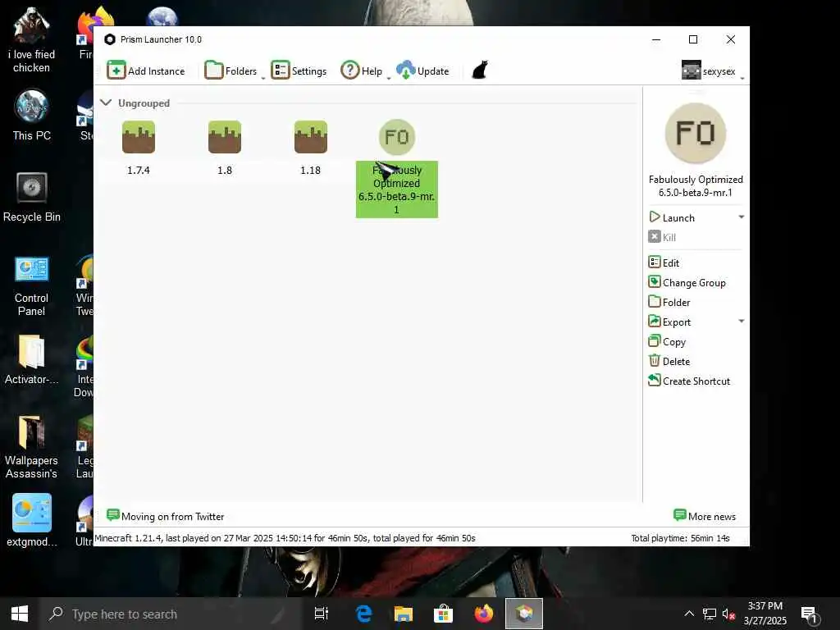Screen dimensions: 840x630
Task: Click the Minecraft 1.21.4 last played status text
Action: (285, 538)
